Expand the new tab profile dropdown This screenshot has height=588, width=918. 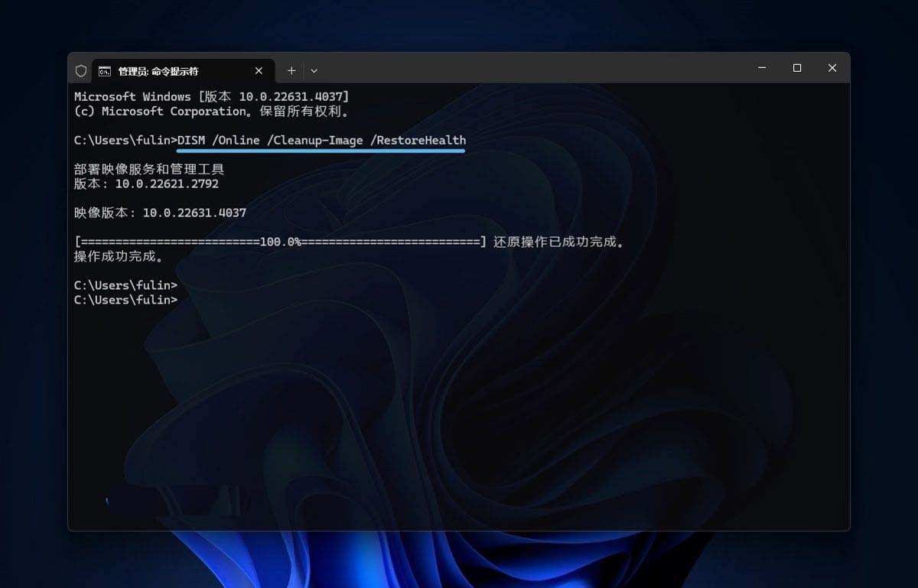pos(314,70)
